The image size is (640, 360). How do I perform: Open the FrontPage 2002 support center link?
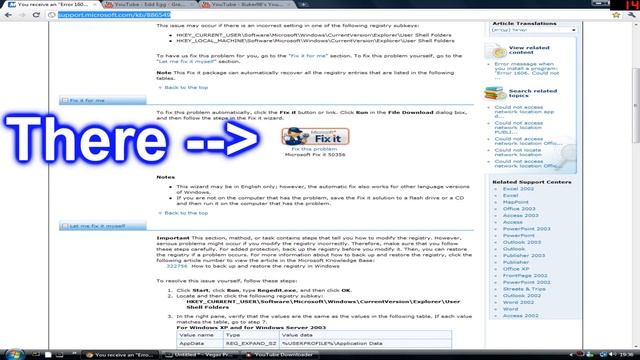pos(525,276)
